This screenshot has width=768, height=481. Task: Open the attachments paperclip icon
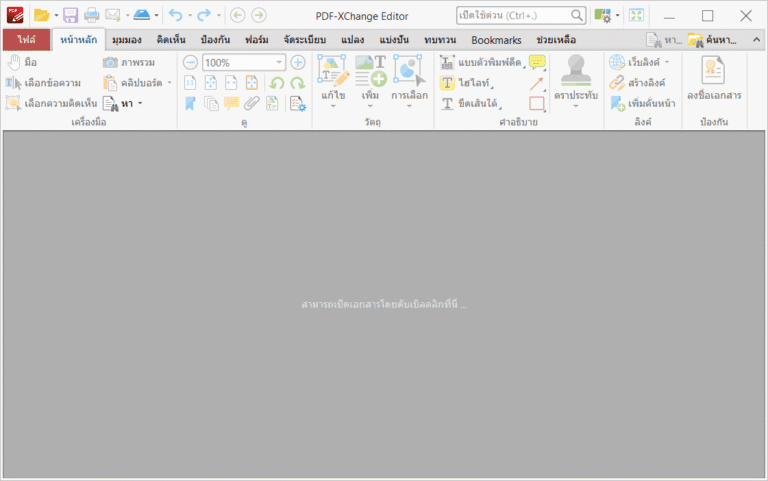pyautogui.click(x=252, y=103)
